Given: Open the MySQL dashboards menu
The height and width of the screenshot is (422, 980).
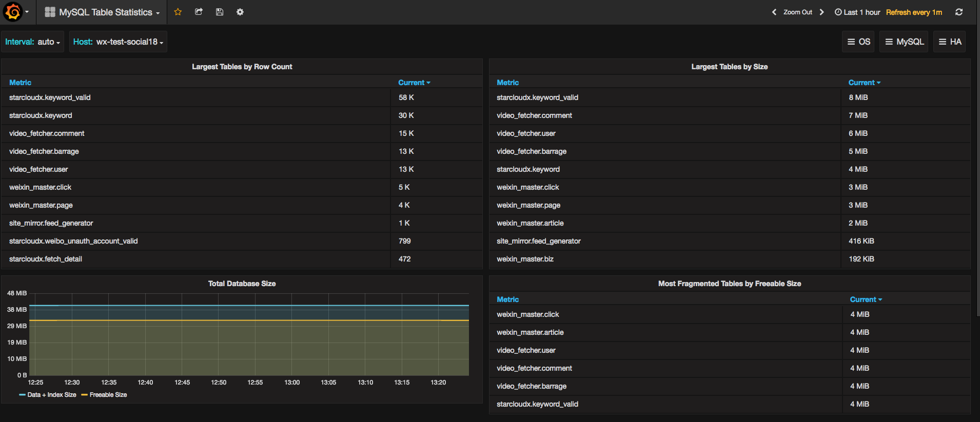Looking at the screenshot, I should point(904,42).
